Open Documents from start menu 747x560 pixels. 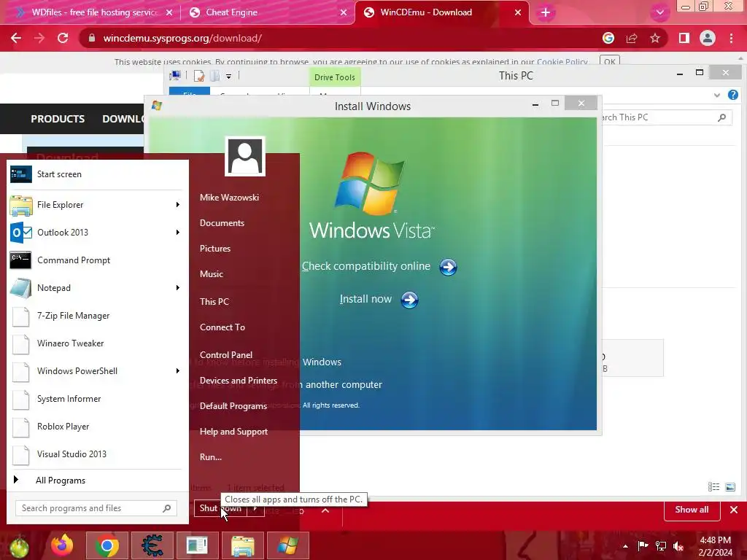point(222,223)
